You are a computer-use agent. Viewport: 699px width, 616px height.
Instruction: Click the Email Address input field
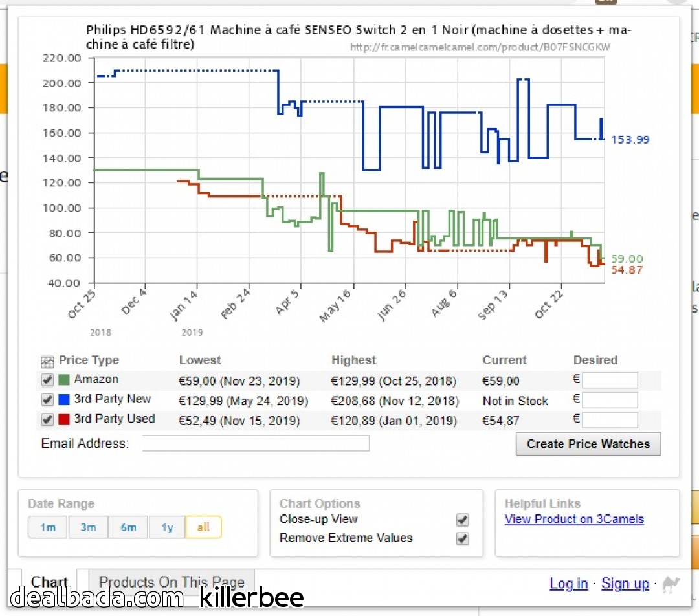pos(256,443)
